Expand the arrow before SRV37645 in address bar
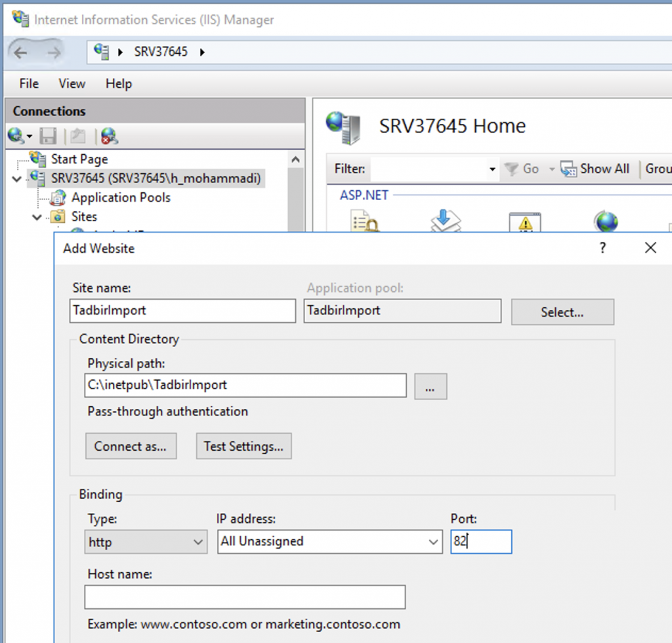The image size is (672, 643). tap(121, 52)
